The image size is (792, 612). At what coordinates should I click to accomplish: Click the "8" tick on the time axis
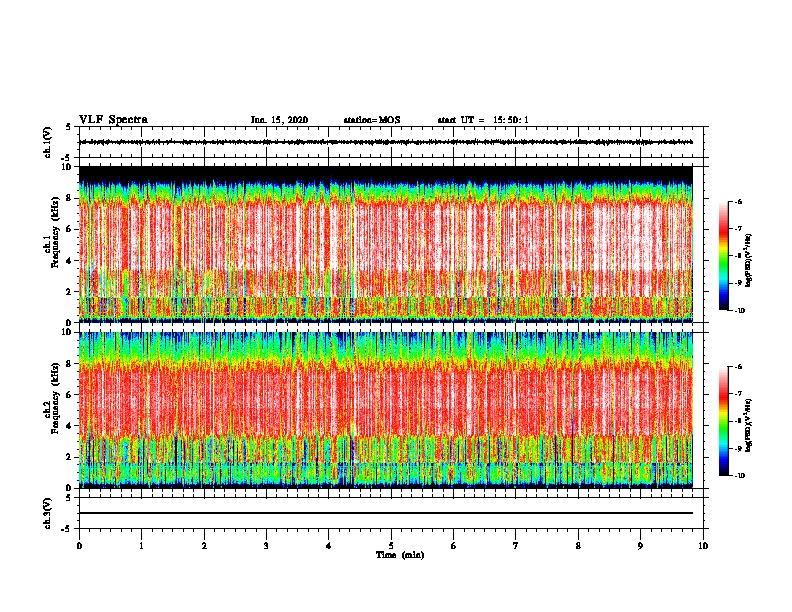[x=578, y=546]
